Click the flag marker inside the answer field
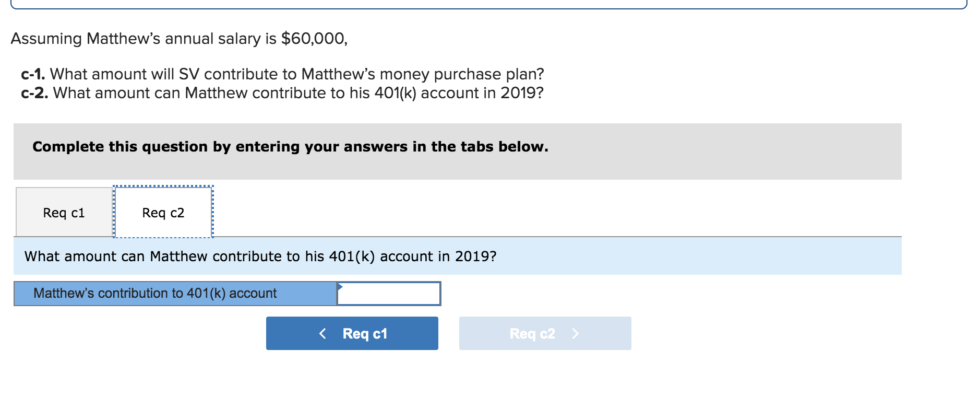The width and height of the screenshot is (980, 396). click(x=340, y=287)
